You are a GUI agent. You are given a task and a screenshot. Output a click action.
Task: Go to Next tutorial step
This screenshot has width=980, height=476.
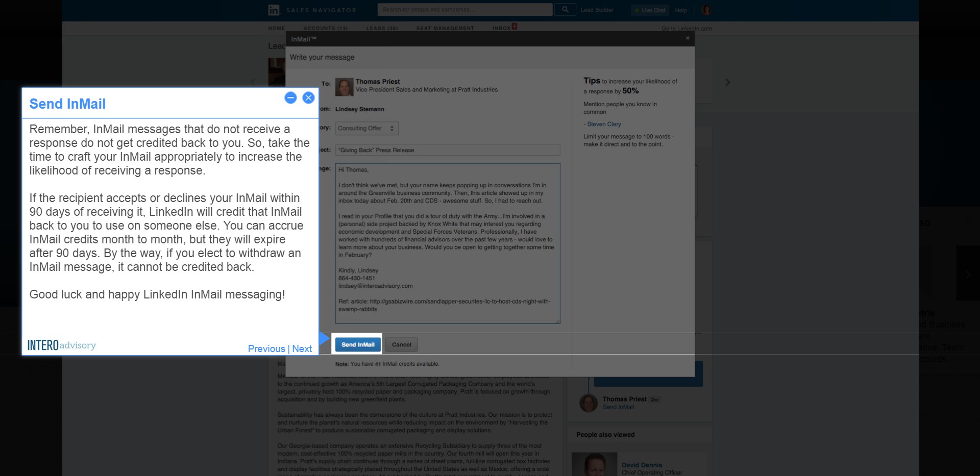[x=302, y=348]
